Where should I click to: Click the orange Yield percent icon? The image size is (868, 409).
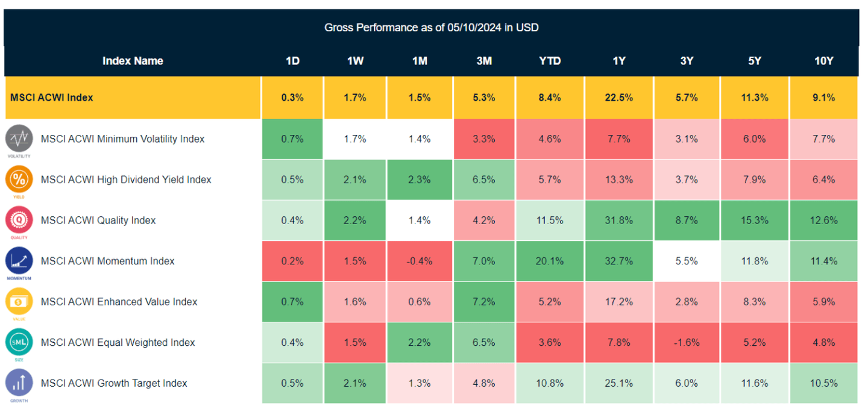pyautogui.click(x=19, y=180)
